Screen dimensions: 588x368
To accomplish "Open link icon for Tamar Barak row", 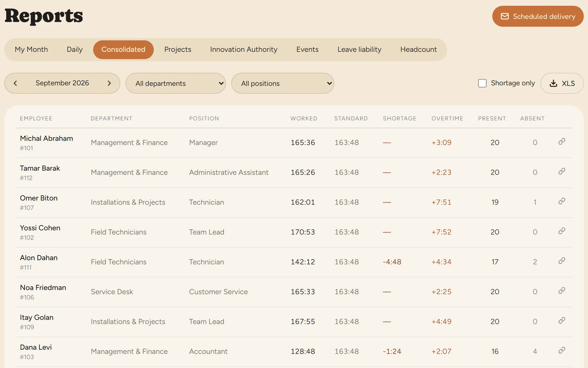I will point(562,171).
